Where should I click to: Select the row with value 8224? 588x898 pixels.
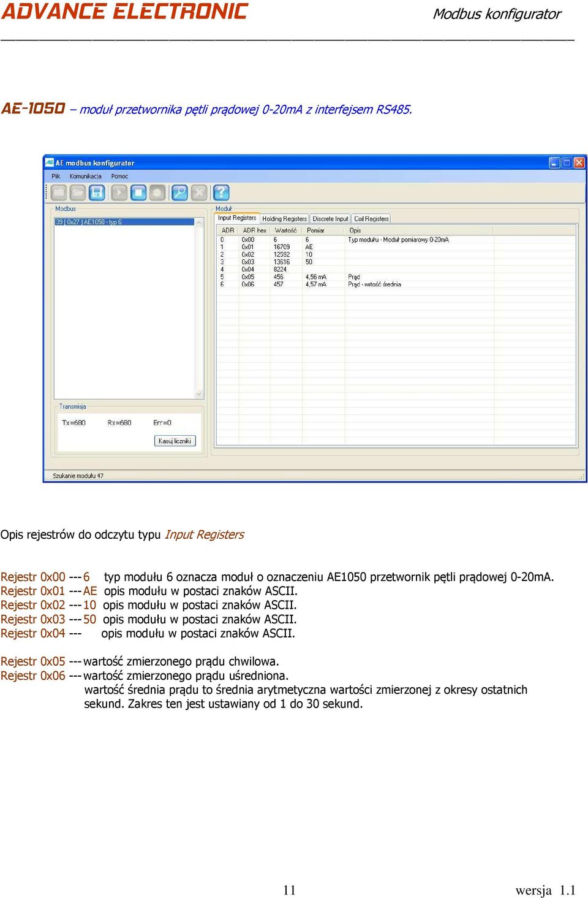396,269
